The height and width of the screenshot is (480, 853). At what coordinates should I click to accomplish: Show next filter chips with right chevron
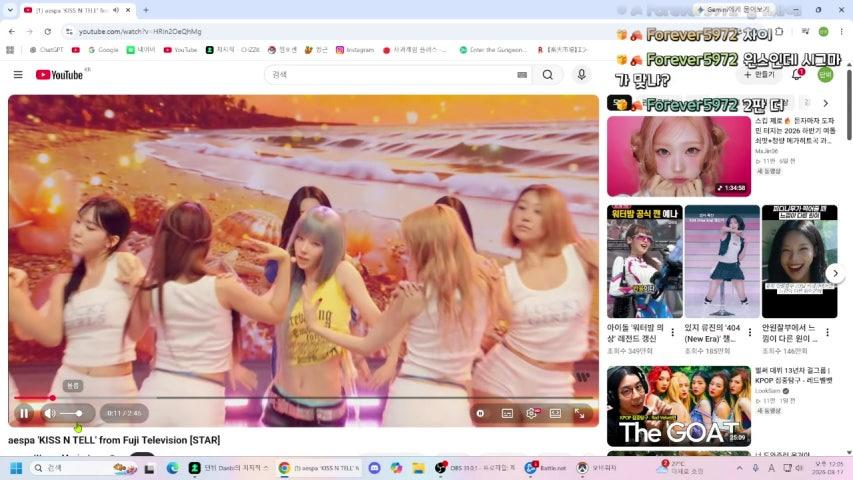[826, 103]
